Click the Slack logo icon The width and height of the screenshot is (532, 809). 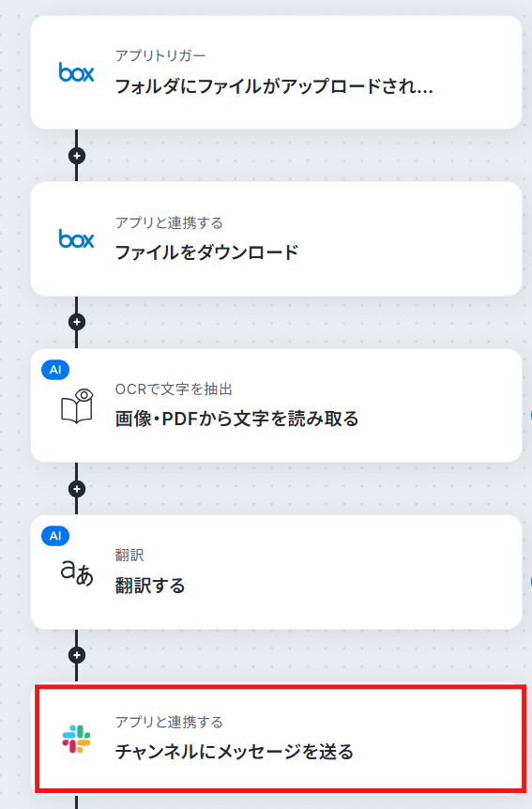click(x=76, y=739)
